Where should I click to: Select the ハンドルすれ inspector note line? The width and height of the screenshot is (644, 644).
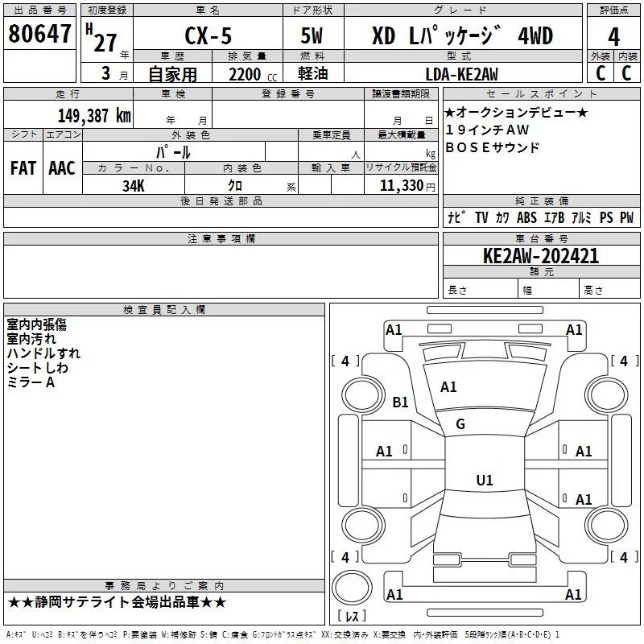(x=43, y=353)
